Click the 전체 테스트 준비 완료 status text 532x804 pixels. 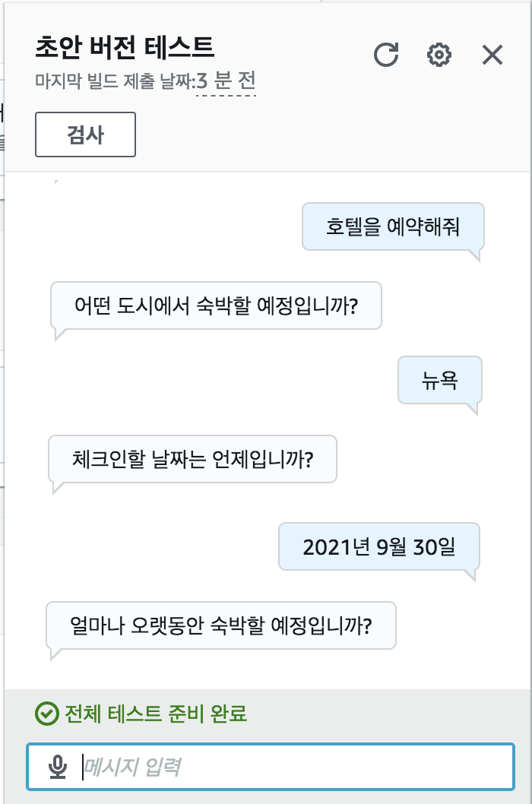click(156, 714)
